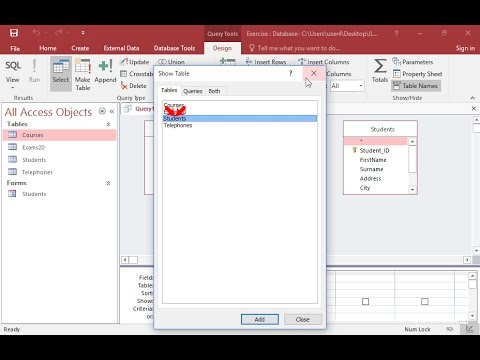Select Courses table in navigation pane
The image size is (480, 360).
(x=60, y=135)
